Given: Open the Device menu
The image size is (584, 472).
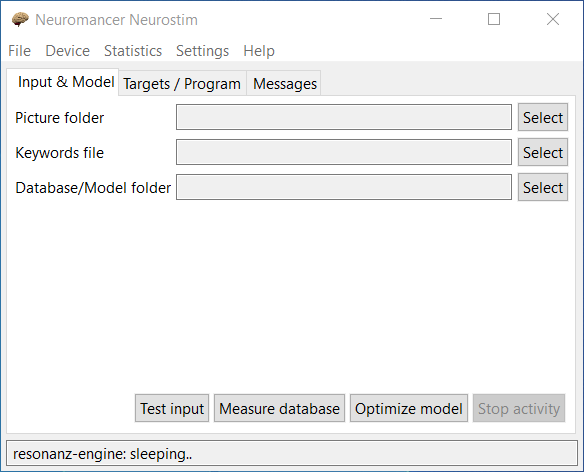Looking at the screenshot, I should point(67,51).
